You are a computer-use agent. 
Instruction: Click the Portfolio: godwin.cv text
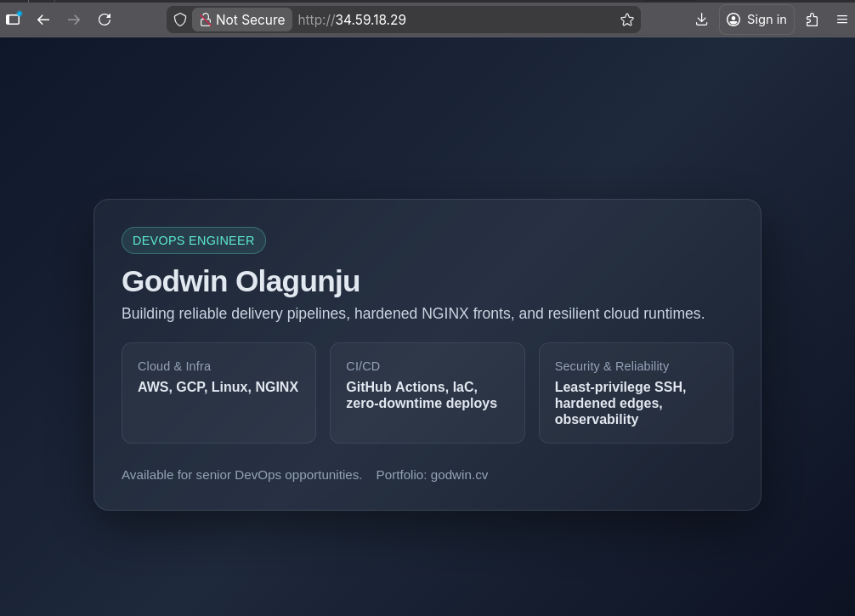point(432,475)
